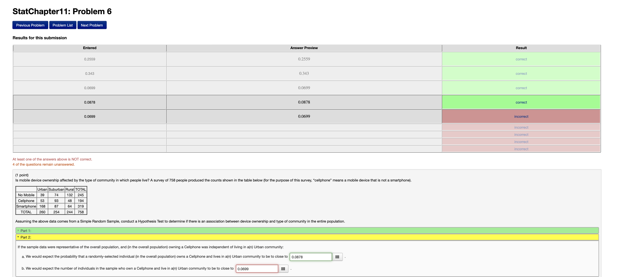Viewport: 644px width, 277px height.
Task: Click the correct link in the 0.0878 row
Action: point(521,102)
